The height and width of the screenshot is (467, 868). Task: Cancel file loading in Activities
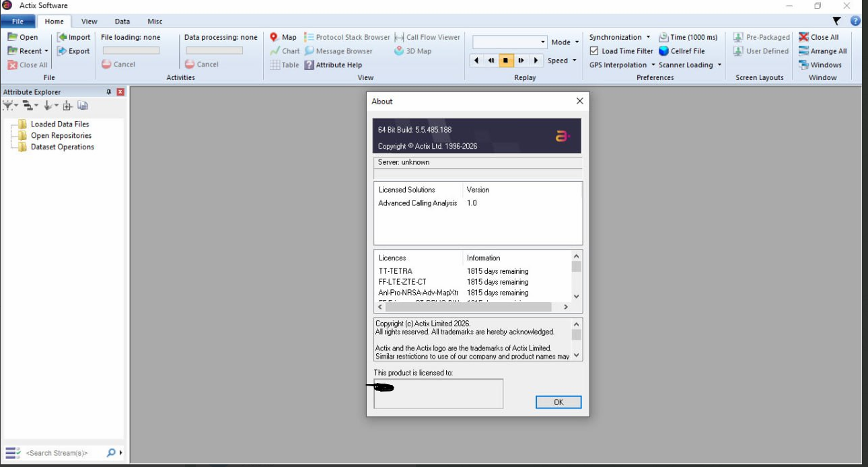click(118, 65)
